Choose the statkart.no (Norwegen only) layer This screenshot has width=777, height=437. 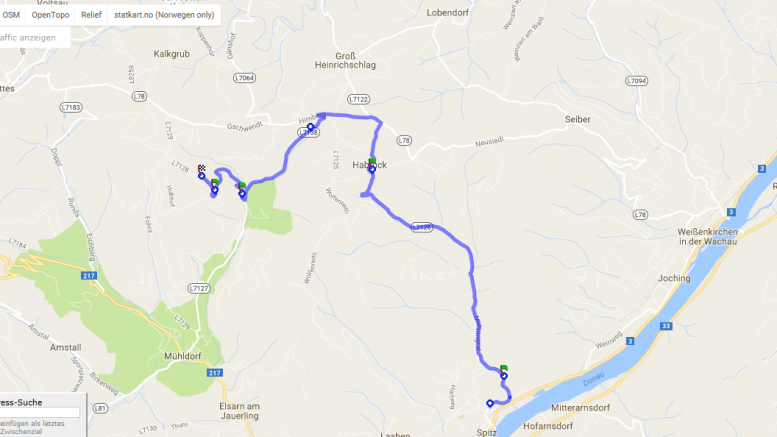point(164,15)
